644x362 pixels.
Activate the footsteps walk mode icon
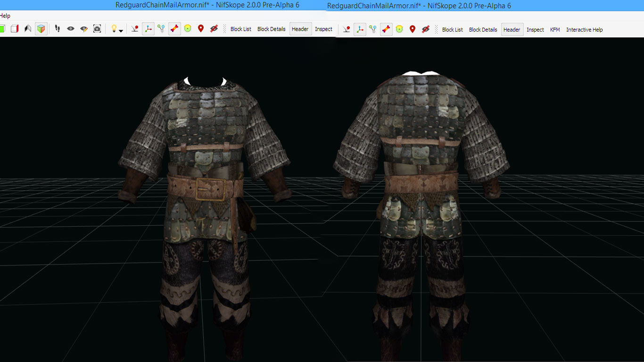coord(58,29)
